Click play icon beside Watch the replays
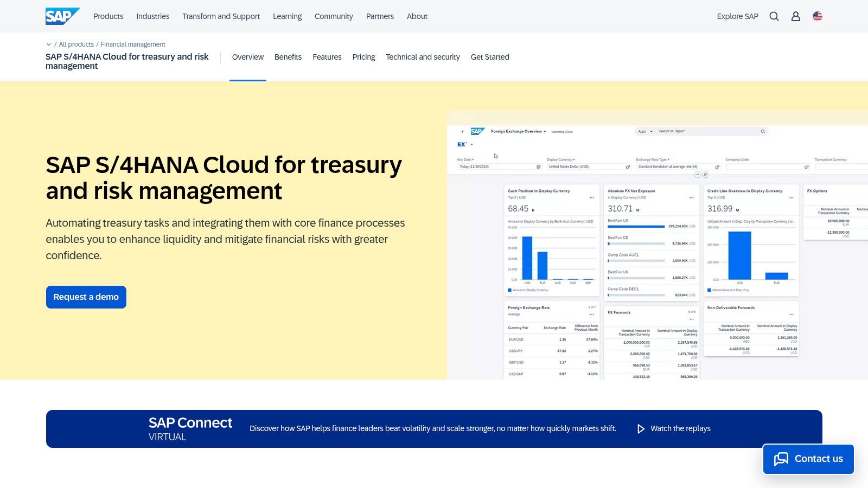The image size is (868, 488). (641, 429)
